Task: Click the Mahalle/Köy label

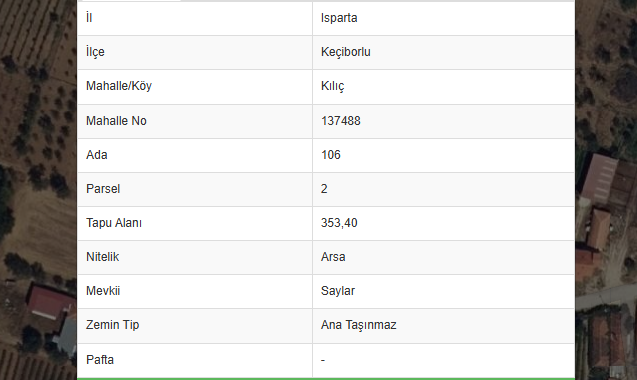Action: click(x=119, y=86)
